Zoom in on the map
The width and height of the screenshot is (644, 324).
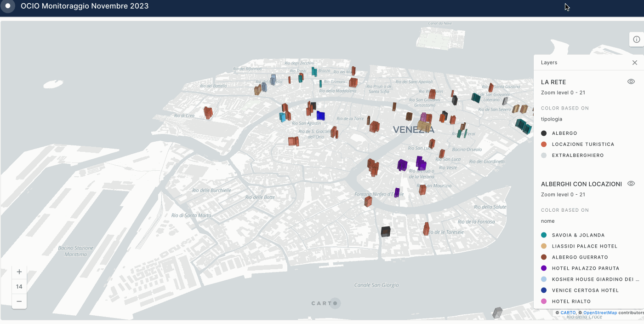(x=19, y=272)
